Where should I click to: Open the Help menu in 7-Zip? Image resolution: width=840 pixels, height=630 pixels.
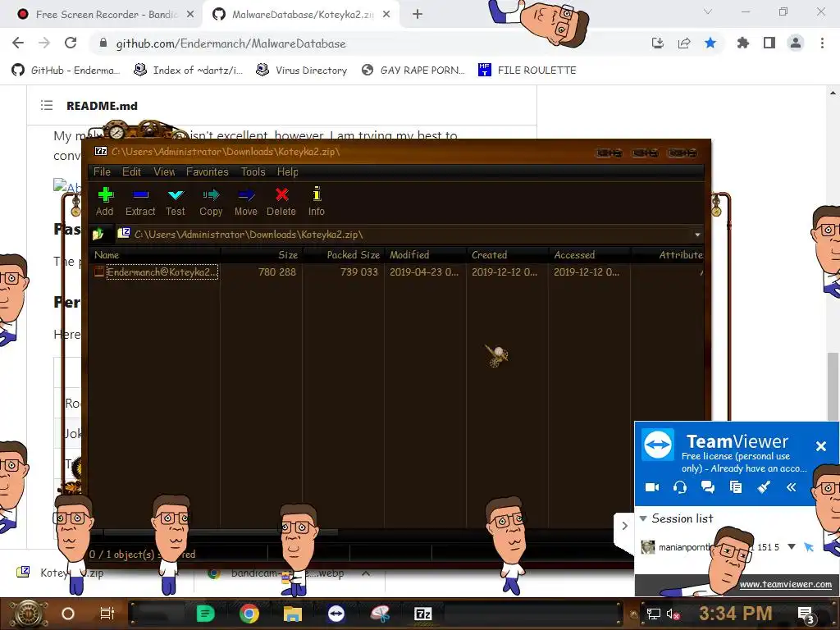coord(288,172)
